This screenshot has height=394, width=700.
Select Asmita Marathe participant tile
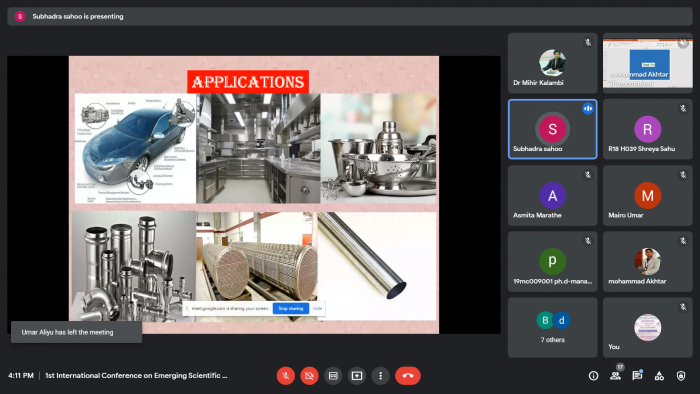[x=553, y=195]
